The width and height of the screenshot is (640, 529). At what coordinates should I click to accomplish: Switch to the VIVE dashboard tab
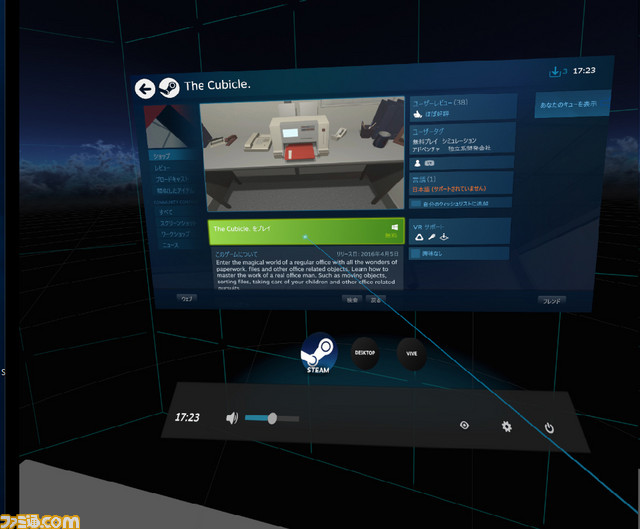pos(411,354)
